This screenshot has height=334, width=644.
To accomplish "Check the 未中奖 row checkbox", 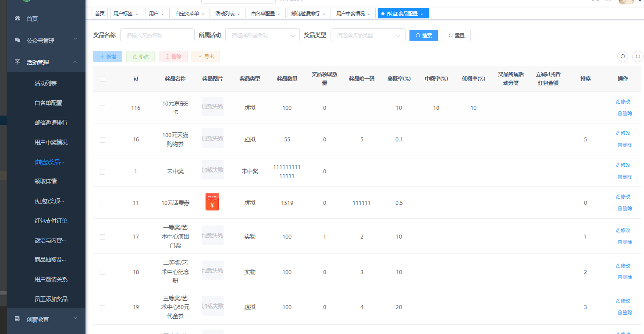I will pyautogui.click(x=103, y=172).
